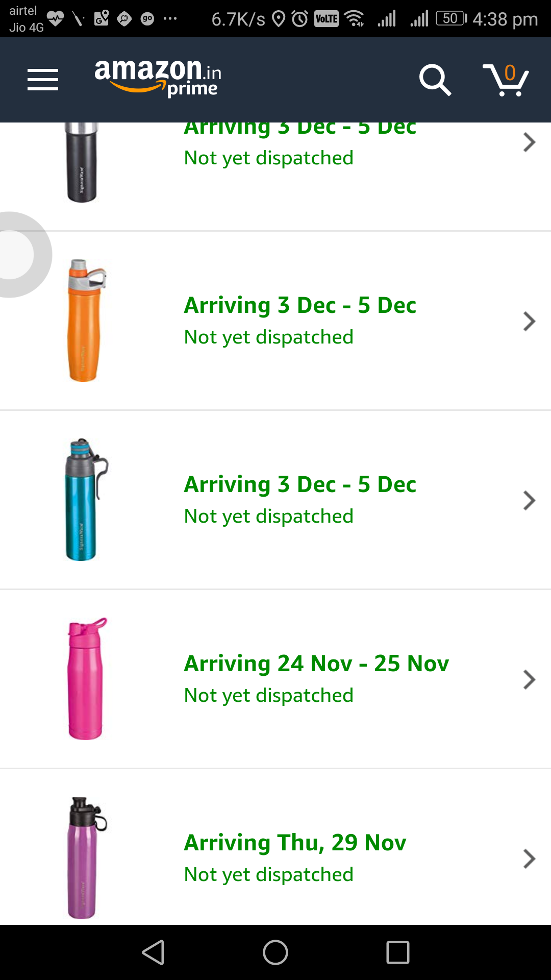Open the shopping cart

click(506, 80)
